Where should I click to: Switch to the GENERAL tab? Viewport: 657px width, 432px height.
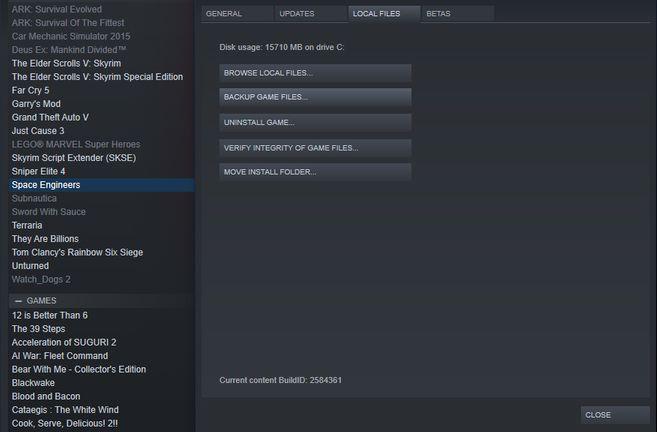237,13
